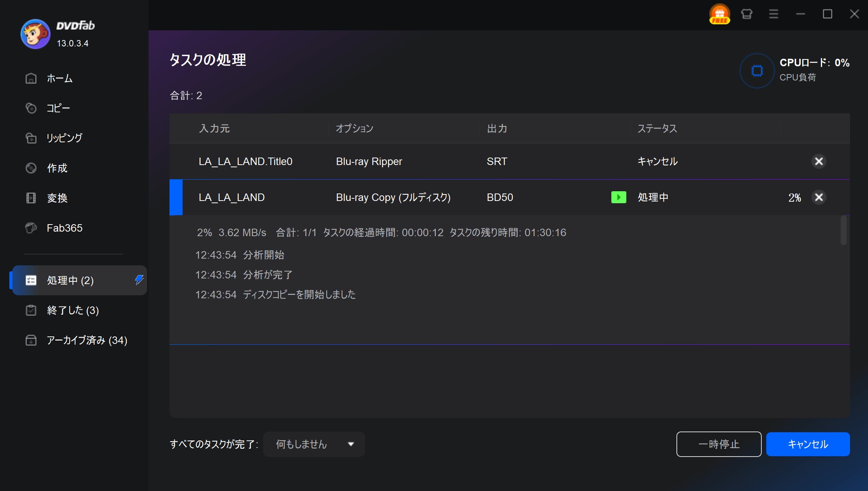Click the green play indicator icon

click(618, 197)
